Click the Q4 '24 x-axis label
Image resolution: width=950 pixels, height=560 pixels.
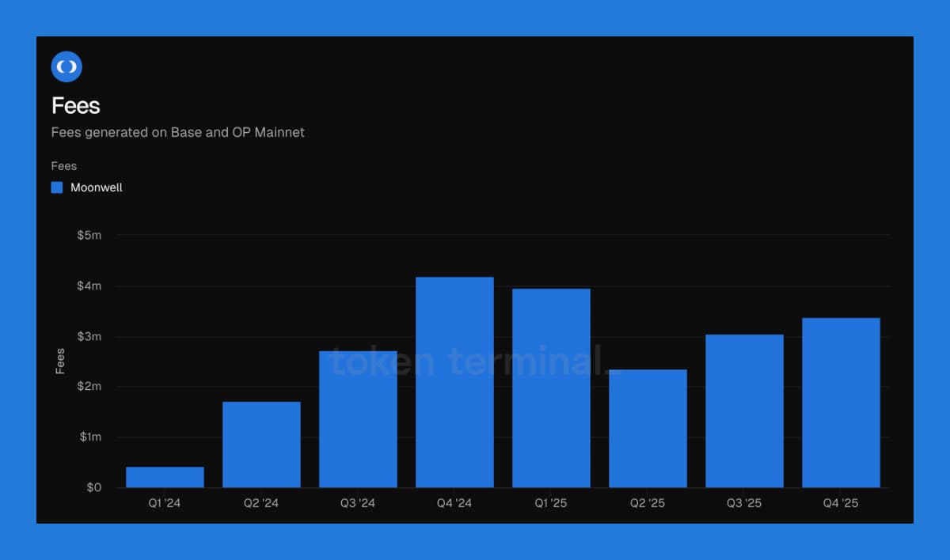454,503
